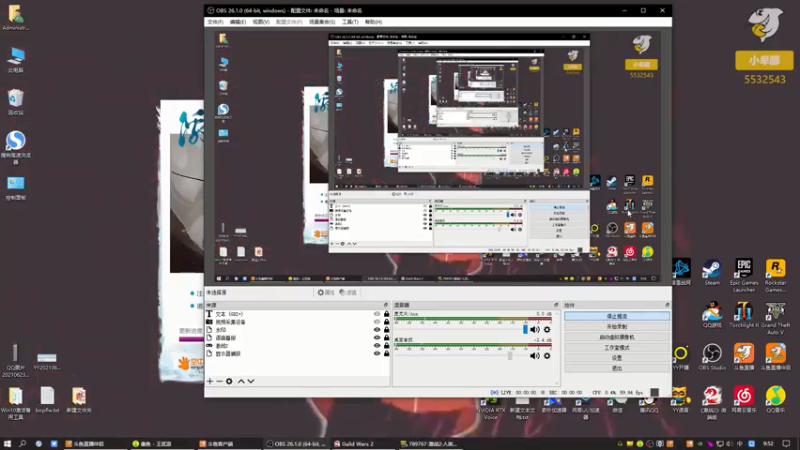Viewport: 800px width, 450px height.
Task: Open the 斗鱼直播 desktop icon
Action: [744, 357]
